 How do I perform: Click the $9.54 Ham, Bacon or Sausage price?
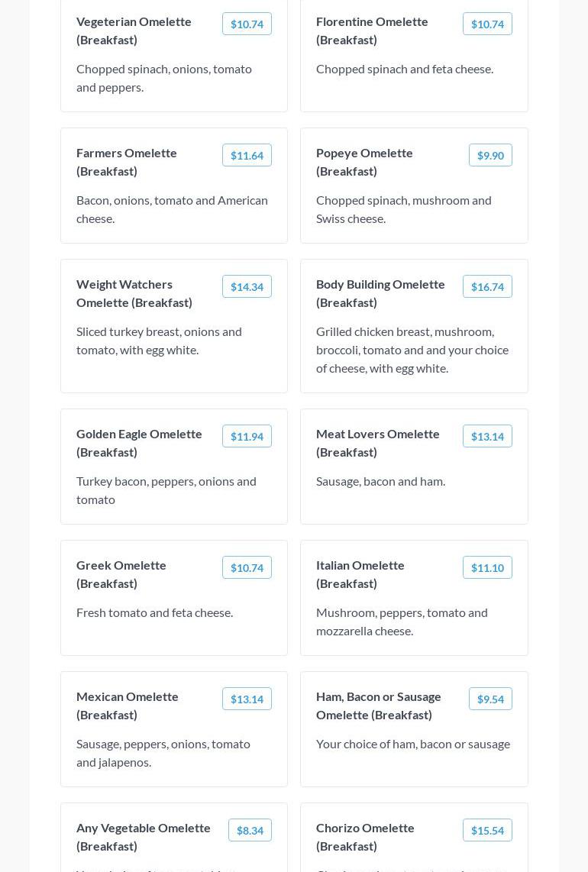point(490,699)
